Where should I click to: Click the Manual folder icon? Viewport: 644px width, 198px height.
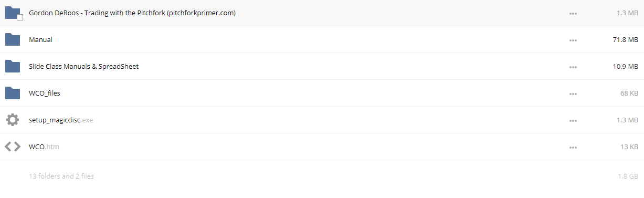point(12,39)
